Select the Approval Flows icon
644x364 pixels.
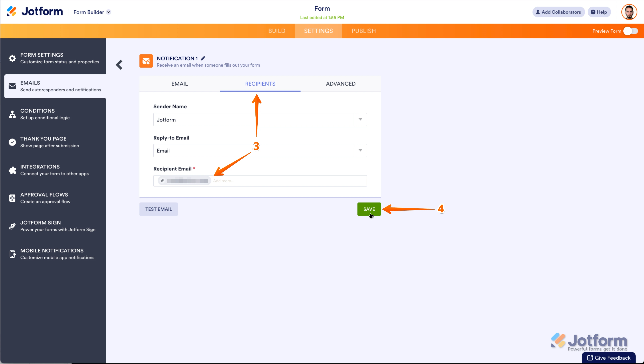12,198
